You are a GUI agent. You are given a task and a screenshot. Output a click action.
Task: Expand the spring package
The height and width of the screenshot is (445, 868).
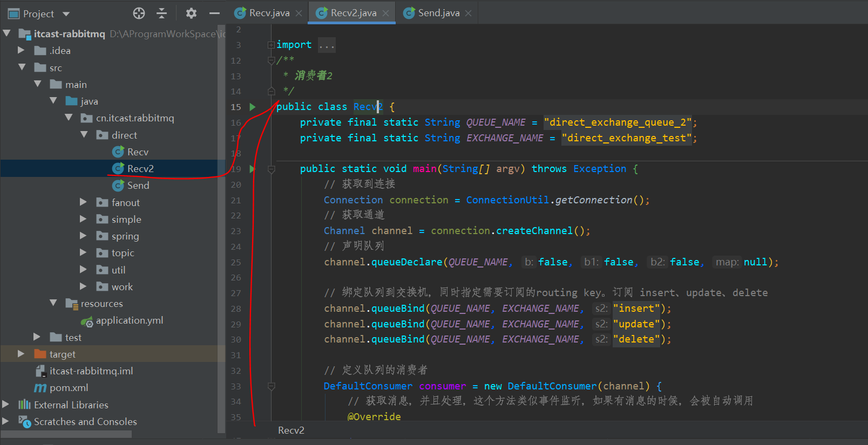point(84,236)
